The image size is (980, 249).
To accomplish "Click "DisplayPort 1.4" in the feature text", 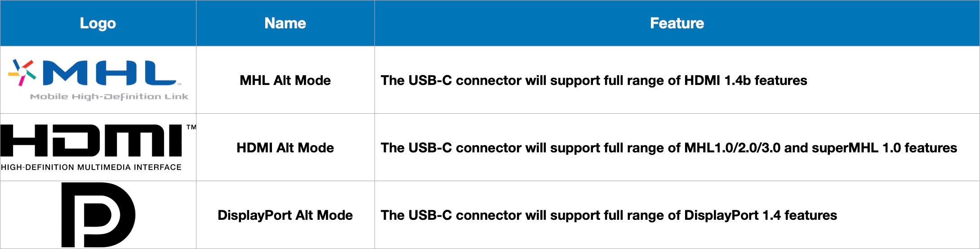I will [x=732, y=215].
